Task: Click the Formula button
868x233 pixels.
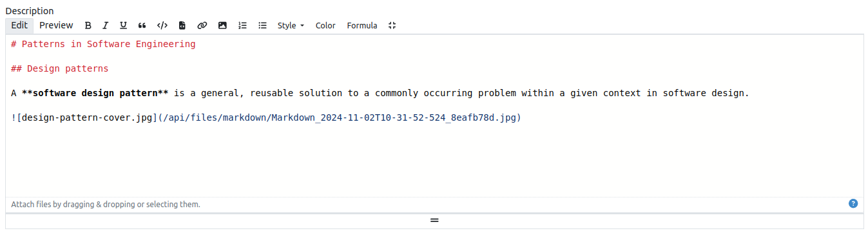Action: pos(362,26)
